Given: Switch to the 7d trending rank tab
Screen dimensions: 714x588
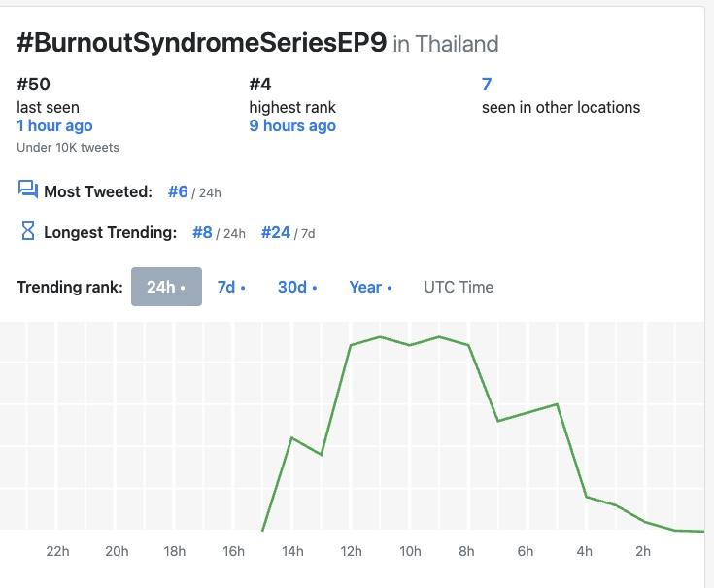Looking at the screenshot, I should click(x=230, y=287).
